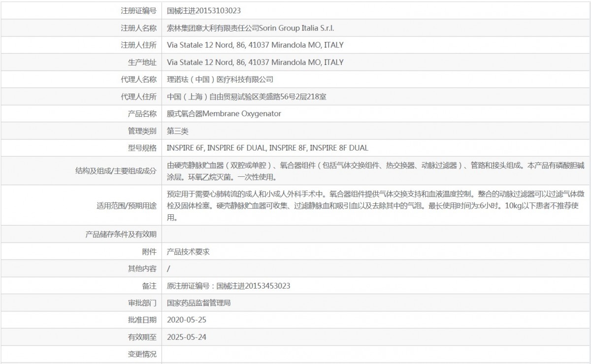Select the 代理人名称 label

[139, 79]
